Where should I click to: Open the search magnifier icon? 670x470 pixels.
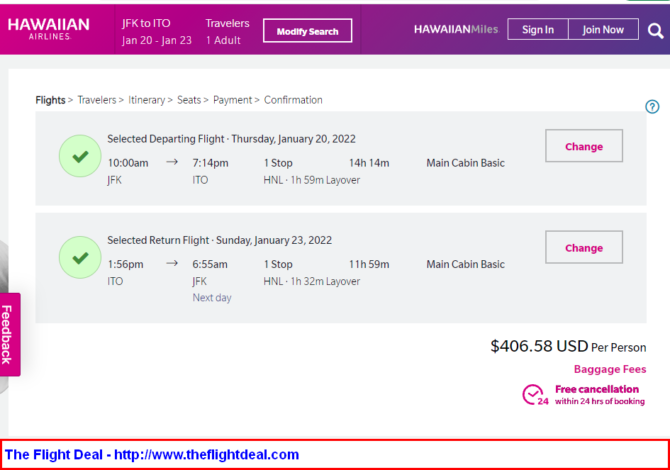pyautogui.click(x=655, y=31)
